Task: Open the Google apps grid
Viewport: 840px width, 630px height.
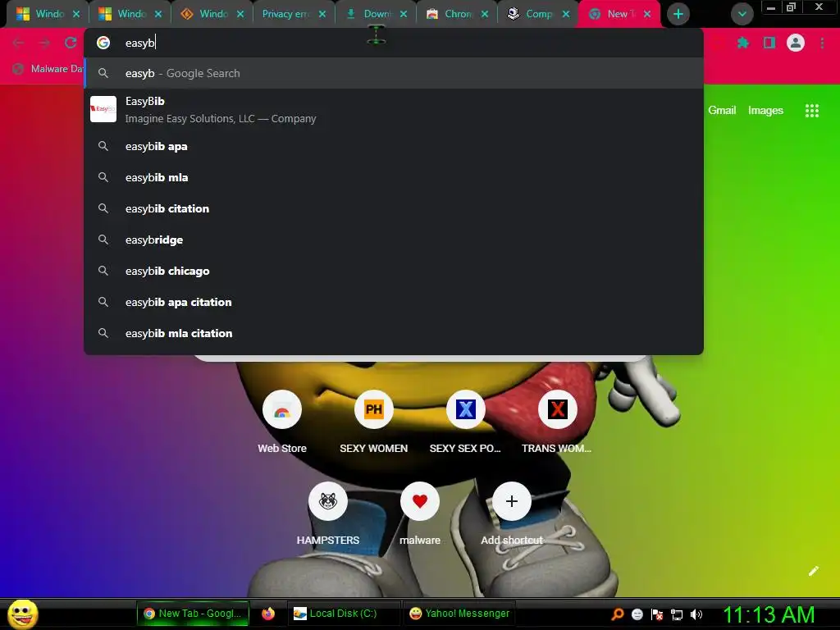Action: point(811,111)
